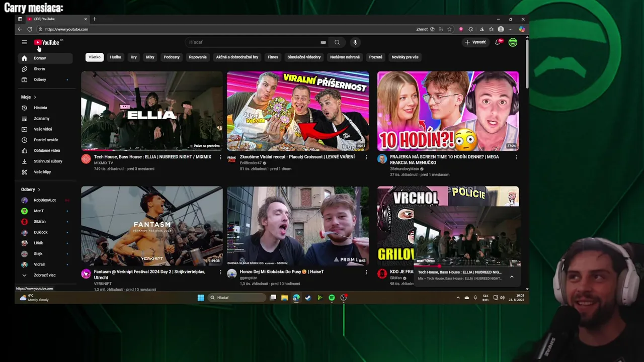Open File Explorer from the taskbar
Viewport: 644px width, 362px height.
point(284,298)
